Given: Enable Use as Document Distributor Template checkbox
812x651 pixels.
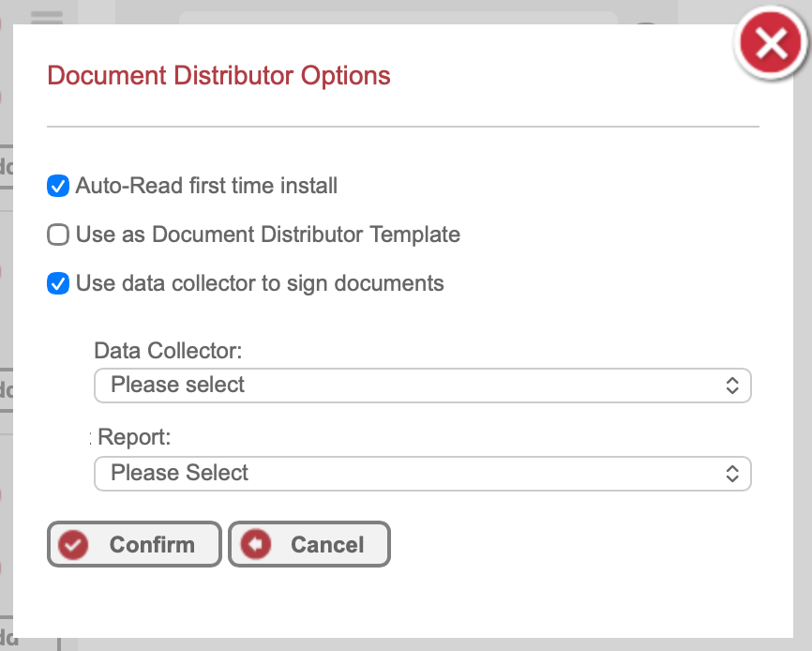Looking at the screenshot, I should pyautogui.click(x=58, y=235).
